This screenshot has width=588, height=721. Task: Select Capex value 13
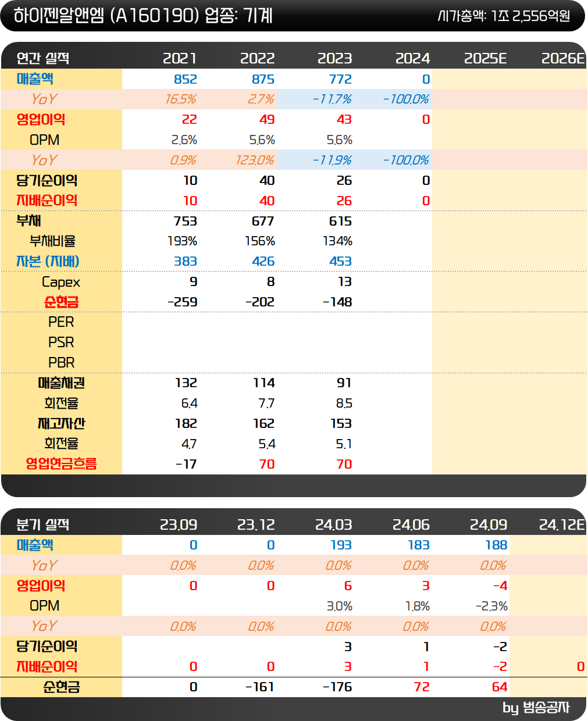345,282
